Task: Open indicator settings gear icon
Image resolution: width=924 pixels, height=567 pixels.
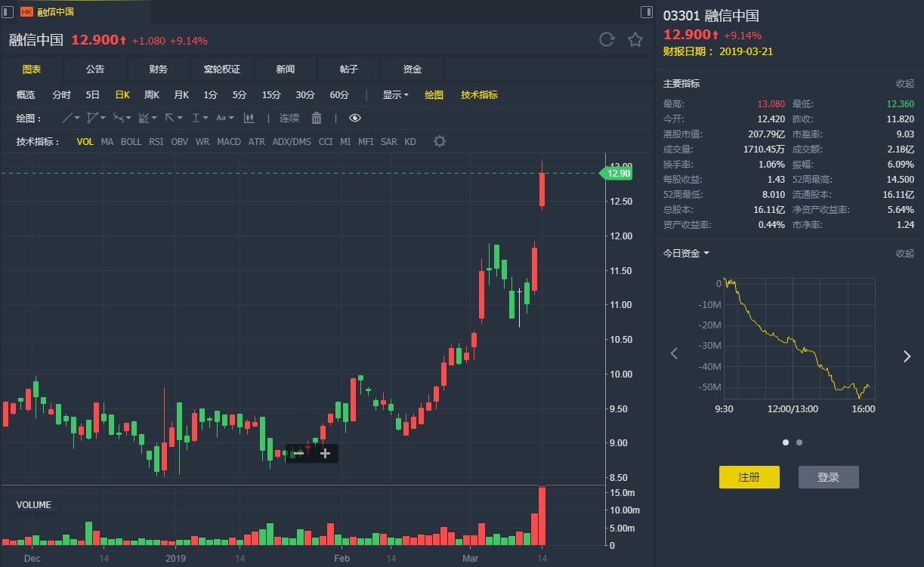Action: (440, 141)
